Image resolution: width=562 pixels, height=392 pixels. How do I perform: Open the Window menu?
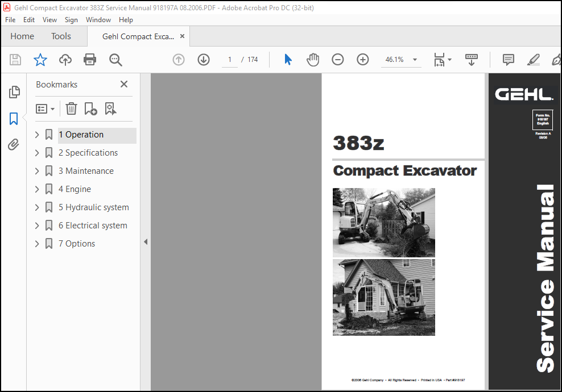(x=98, y=20)
